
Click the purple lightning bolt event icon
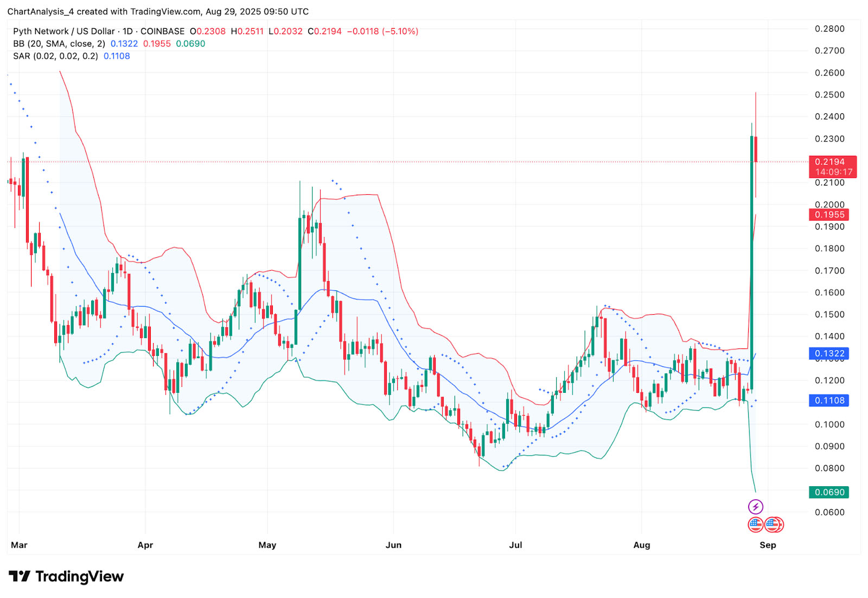tap(756, 507)
